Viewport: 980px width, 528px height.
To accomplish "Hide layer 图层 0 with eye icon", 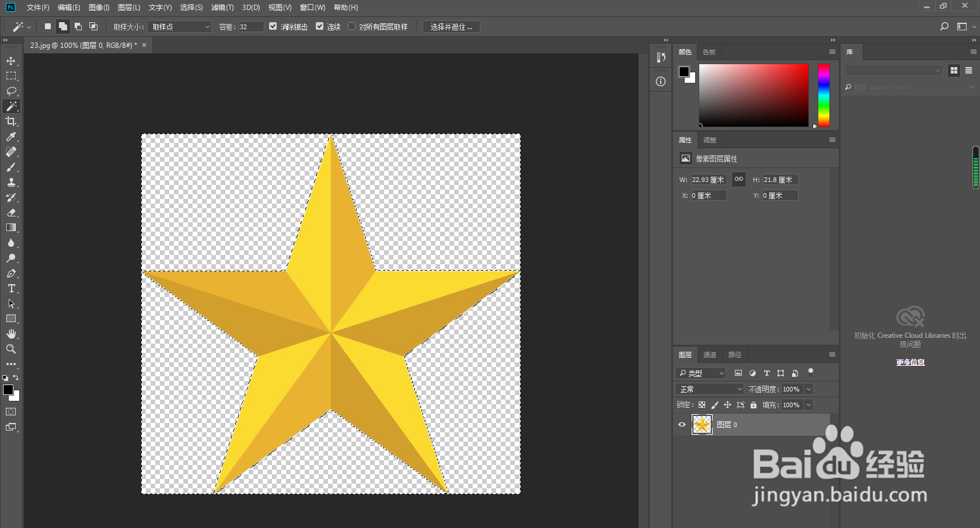I will [682, 425].
